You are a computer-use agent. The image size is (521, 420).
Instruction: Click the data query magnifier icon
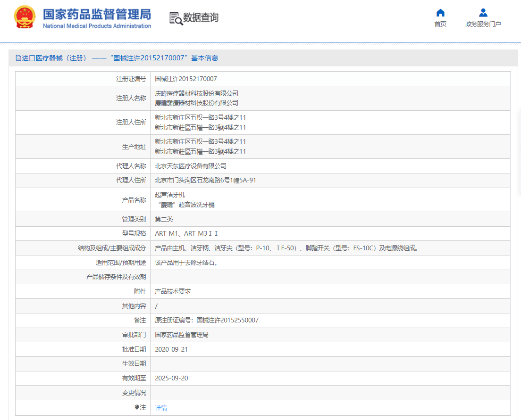(x=176, y=18)
